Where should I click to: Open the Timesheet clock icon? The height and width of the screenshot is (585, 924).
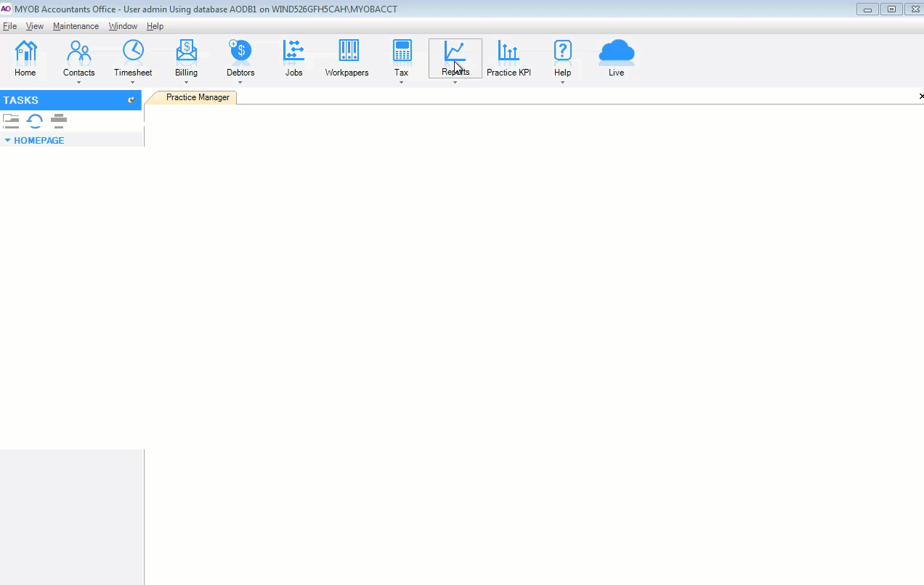coord(133,52)
